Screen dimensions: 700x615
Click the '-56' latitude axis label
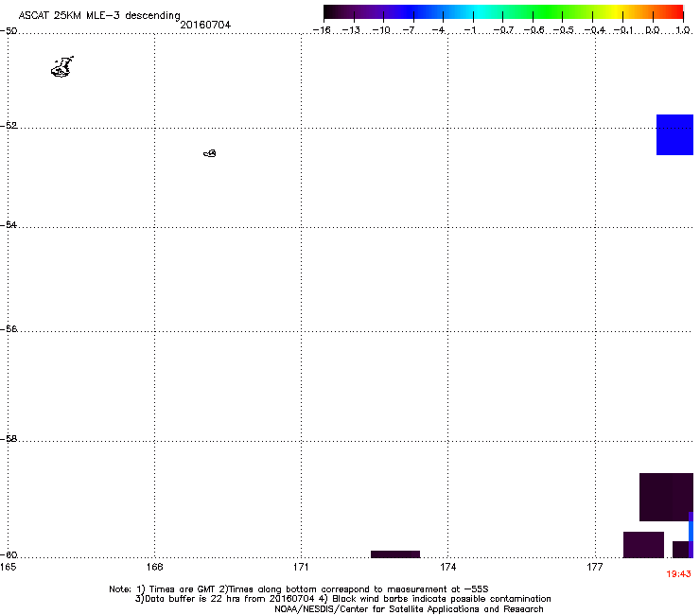[x=9, y=329]
